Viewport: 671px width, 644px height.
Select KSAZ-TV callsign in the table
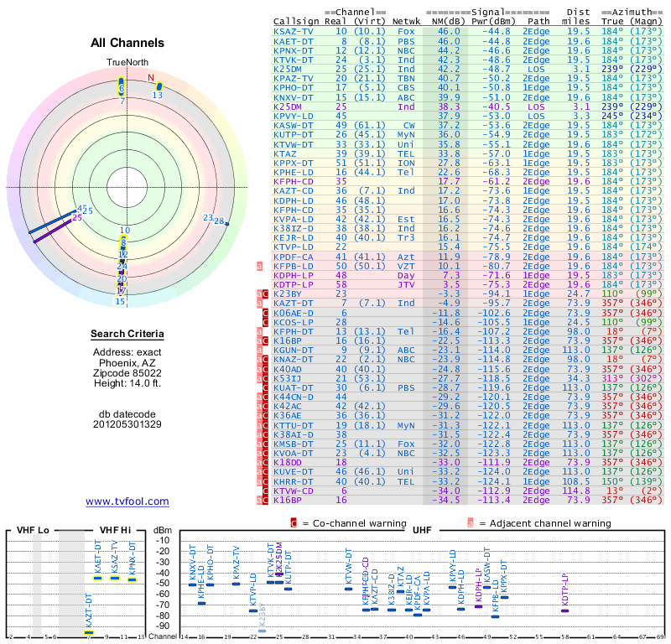click(294, 32)
